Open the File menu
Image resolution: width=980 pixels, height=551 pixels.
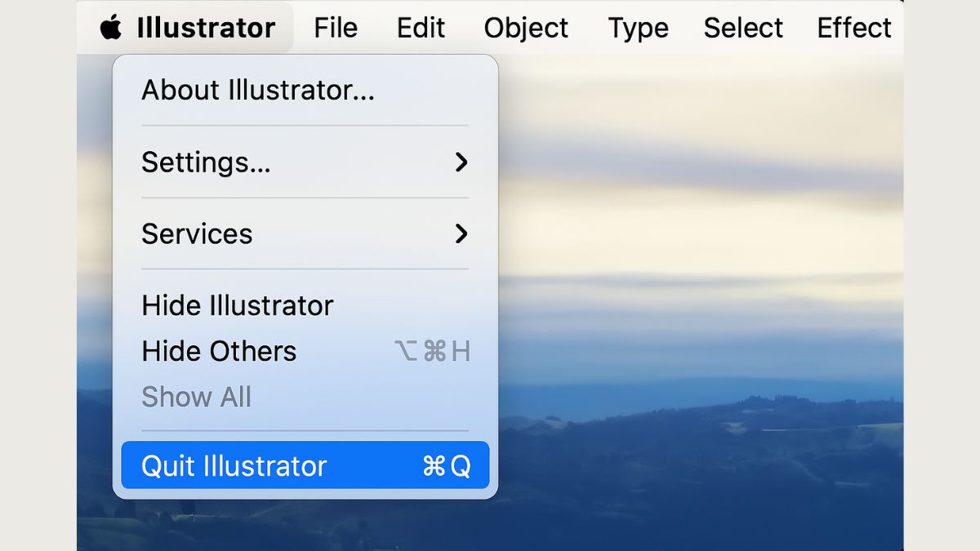click(x=336, y=28)
